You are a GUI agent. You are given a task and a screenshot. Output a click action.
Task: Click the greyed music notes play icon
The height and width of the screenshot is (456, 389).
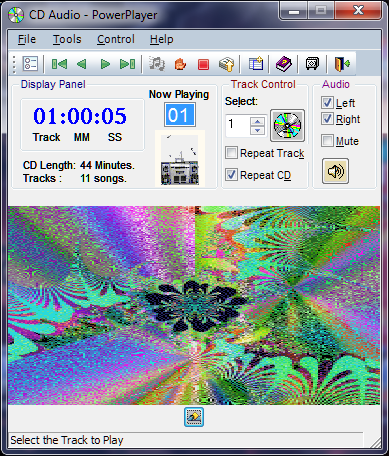[x=157, y=64]
